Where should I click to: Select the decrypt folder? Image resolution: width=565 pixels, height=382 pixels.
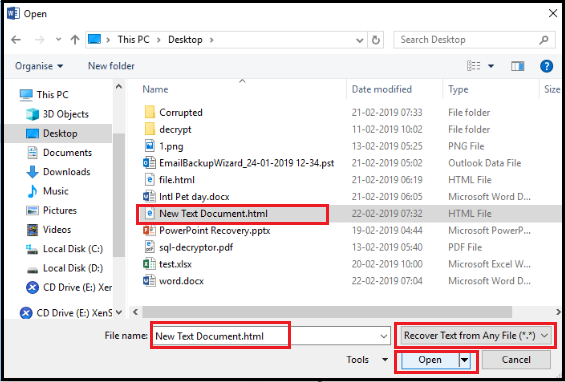[175, 129]
